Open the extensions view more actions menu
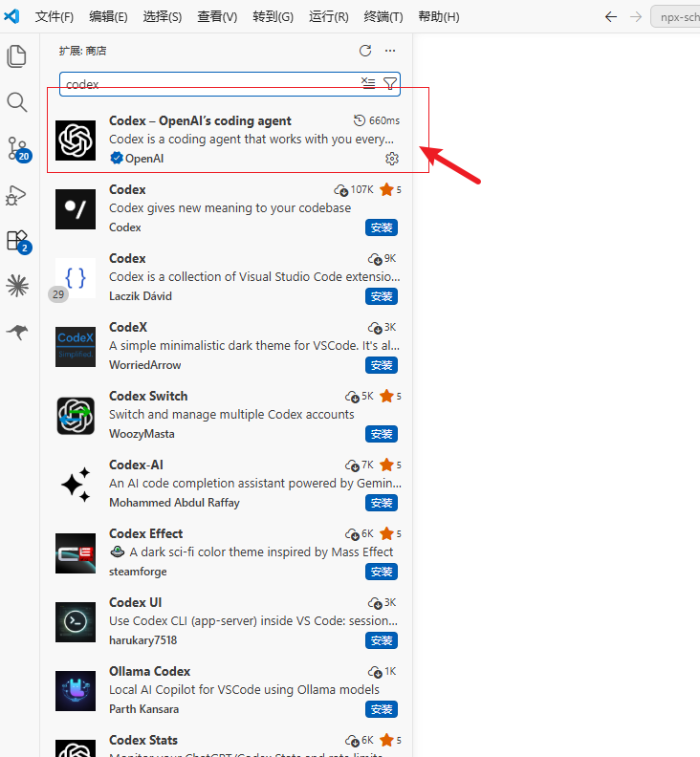The height and width of the screenshot is (757, 700). coord(390,51)
